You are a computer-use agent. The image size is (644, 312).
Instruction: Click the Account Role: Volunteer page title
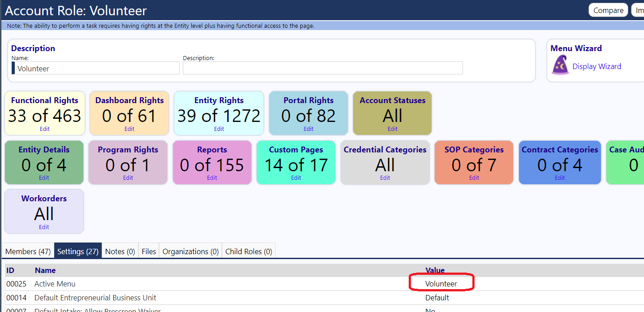click(76, 10)
